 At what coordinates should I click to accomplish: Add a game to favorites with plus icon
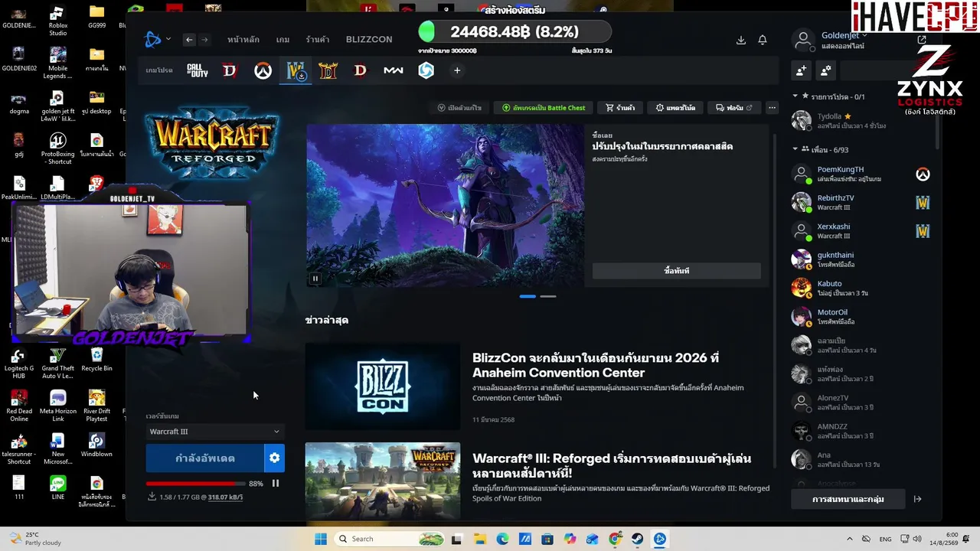[x=457, y=70]
